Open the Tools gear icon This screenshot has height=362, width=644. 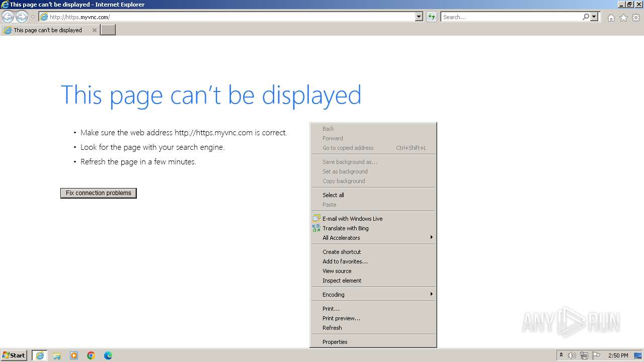(636, 18)
